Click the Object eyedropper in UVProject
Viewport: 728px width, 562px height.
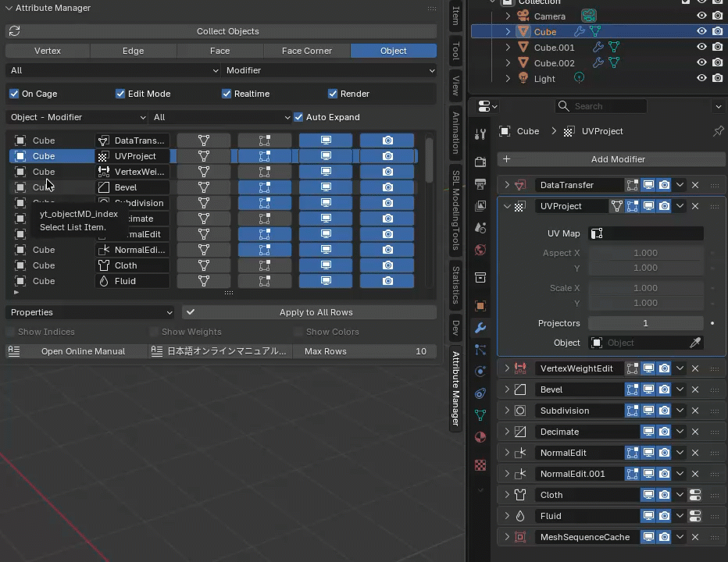click(x=694, y=343)
